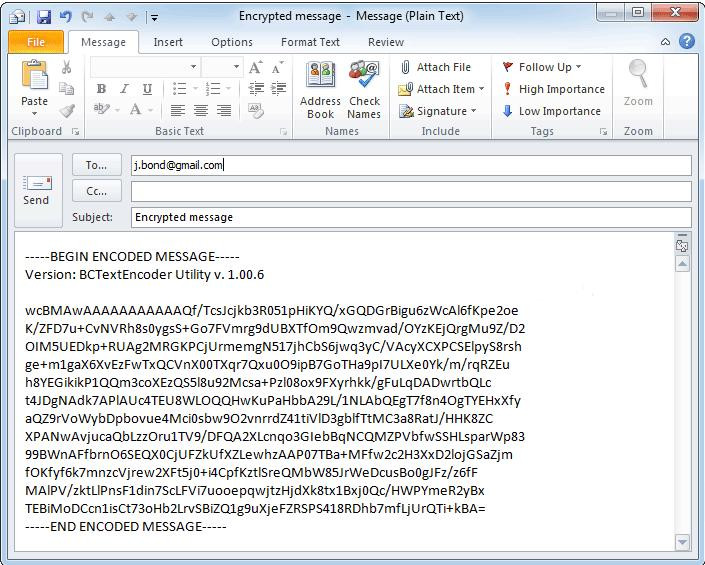Click in the Subject field
705x565 pixels.
pos(411,217)
